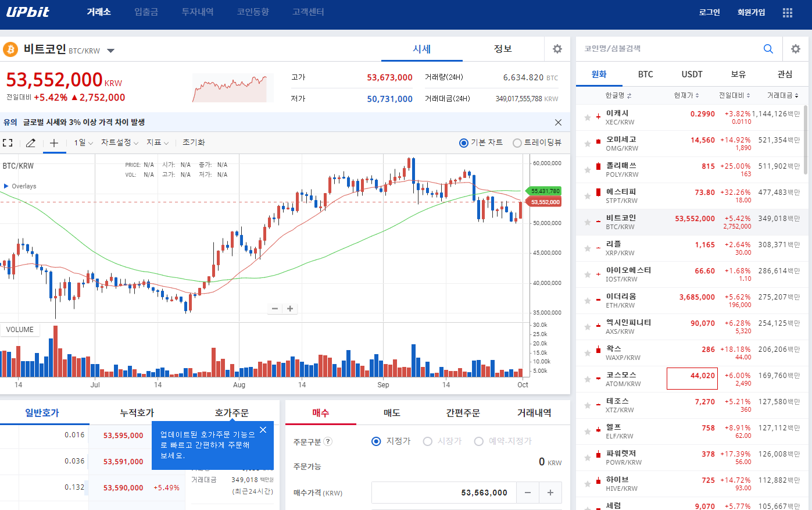Switch to the 시세 tab
Image resolution: width=812 pixels, height=510 pixels.
422,49
